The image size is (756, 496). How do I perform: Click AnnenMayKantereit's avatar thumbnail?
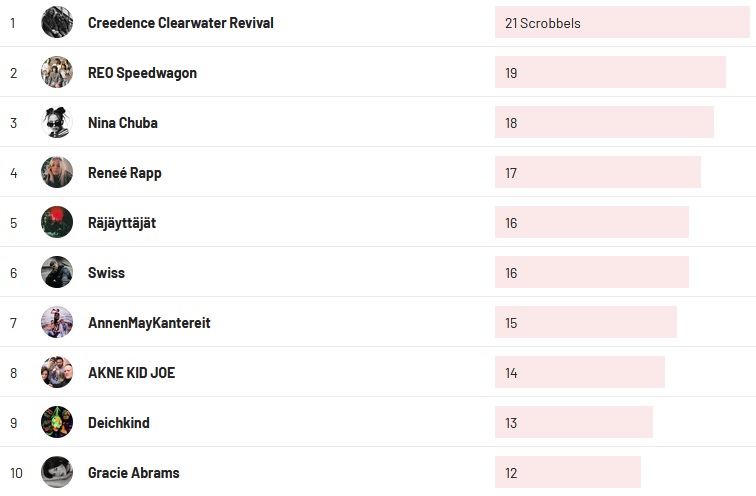point(57,322)
